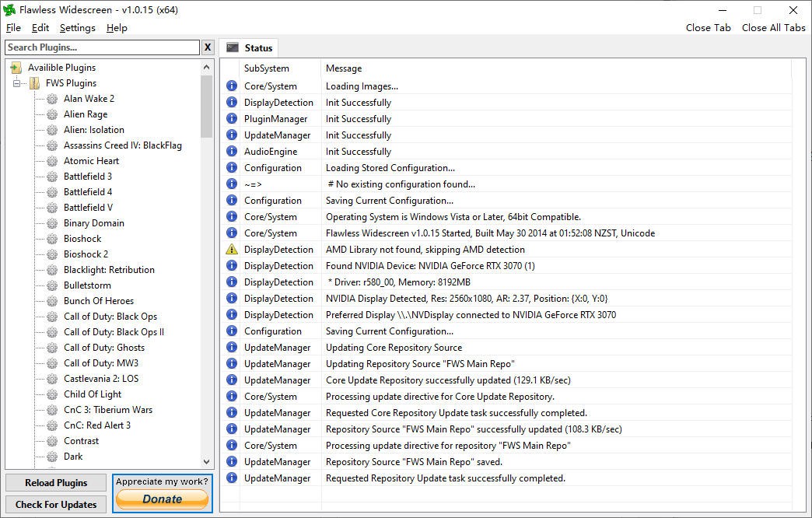The image size is (812, 518).
Task: Select the Bioshock plugin
Action: click(82, 239)
